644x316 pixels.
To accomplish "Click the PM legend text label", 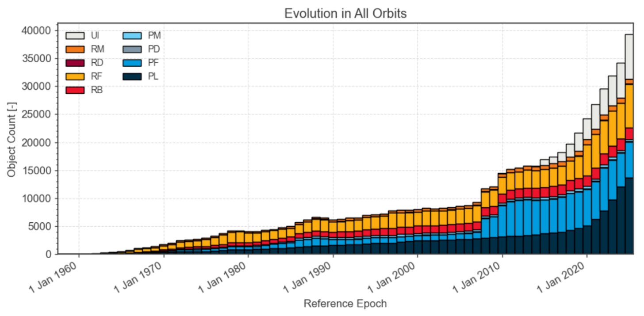I will click(154, 35).
